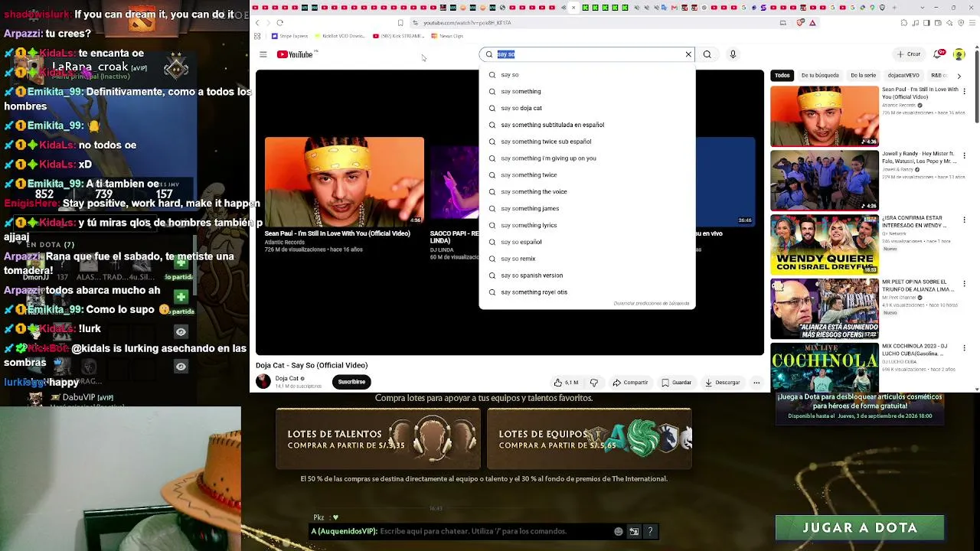This screenshot has width=980, height=551.
Task: Open the emoticon picker in Dota chat
Action: point(619,531)
